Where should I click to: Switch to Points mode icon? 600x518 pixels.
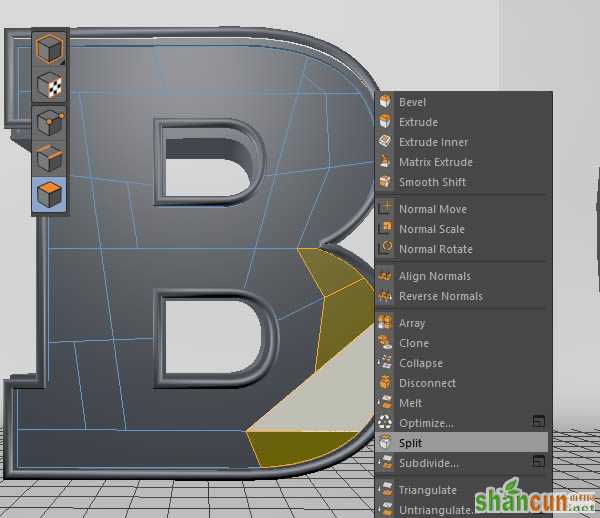click(x=49, y=122)
